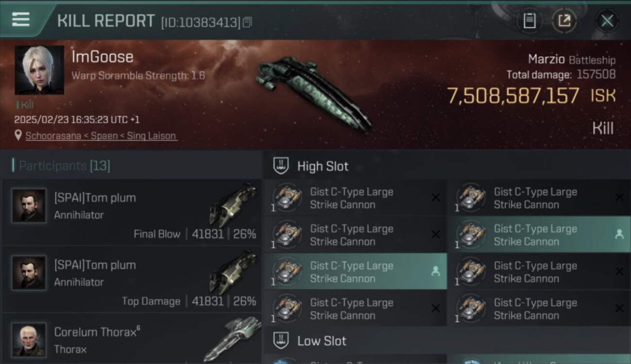Copy the kill report ID
This screenshot has width=631, height=364.
(x=247, y=22)
